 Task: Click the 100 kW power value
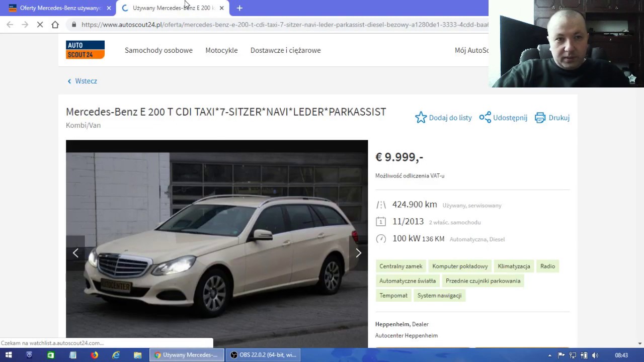[406, 239]
